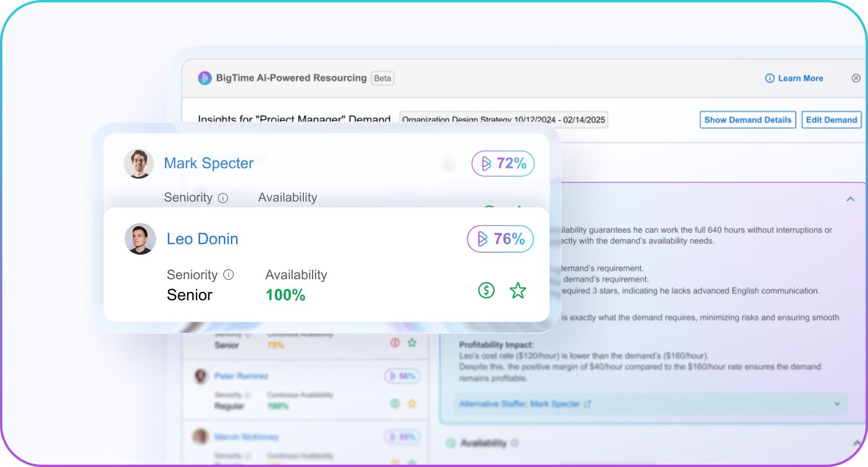Click info icon next to Availability heading

click(514, 444)
